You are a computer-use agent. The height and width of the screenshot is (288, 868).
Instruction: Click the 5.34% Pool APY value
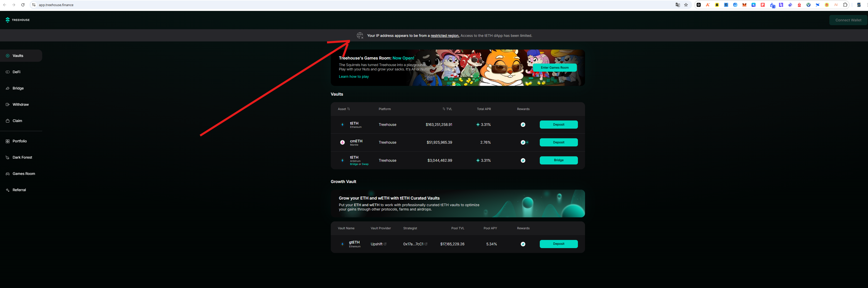(491, 244)
